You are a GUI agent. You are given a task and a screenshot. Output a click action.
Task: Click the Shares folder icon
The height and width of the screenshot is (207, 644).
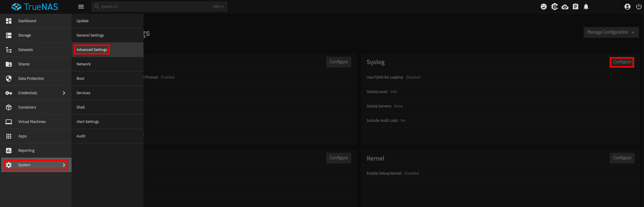coord(9,64)
